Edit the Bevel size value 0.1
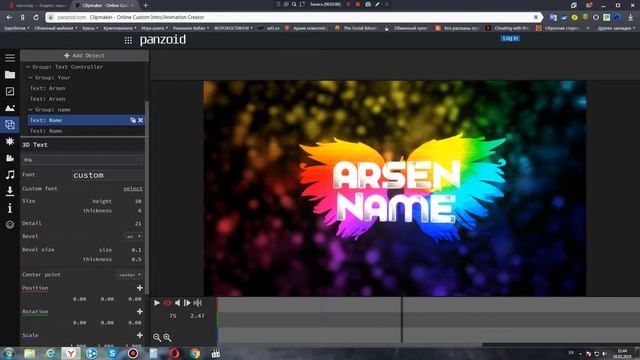 click(136, 250)
